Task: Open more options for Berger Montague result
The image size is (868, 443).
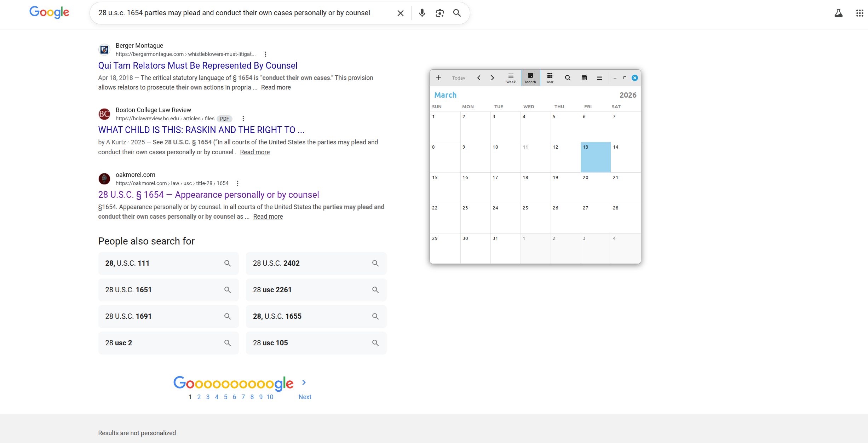Action: click(x=265, y=54)
